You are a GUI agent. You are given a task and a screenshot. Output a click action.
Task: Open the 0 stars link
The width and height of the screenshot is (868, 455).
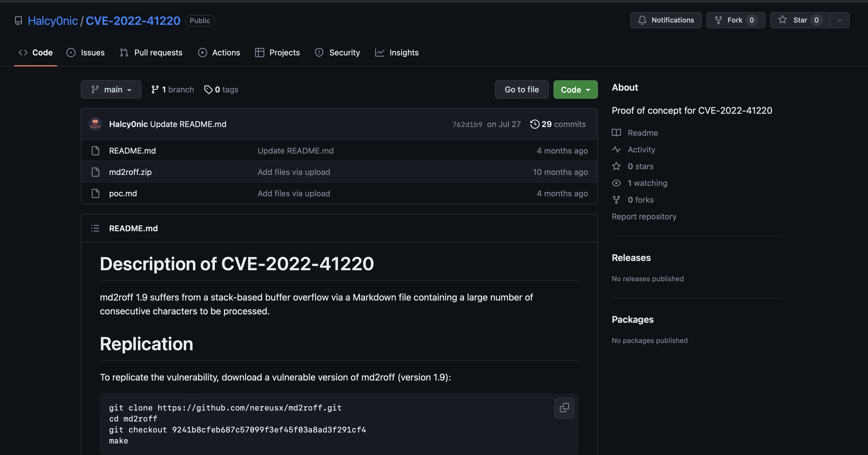(x=641, y=166)
